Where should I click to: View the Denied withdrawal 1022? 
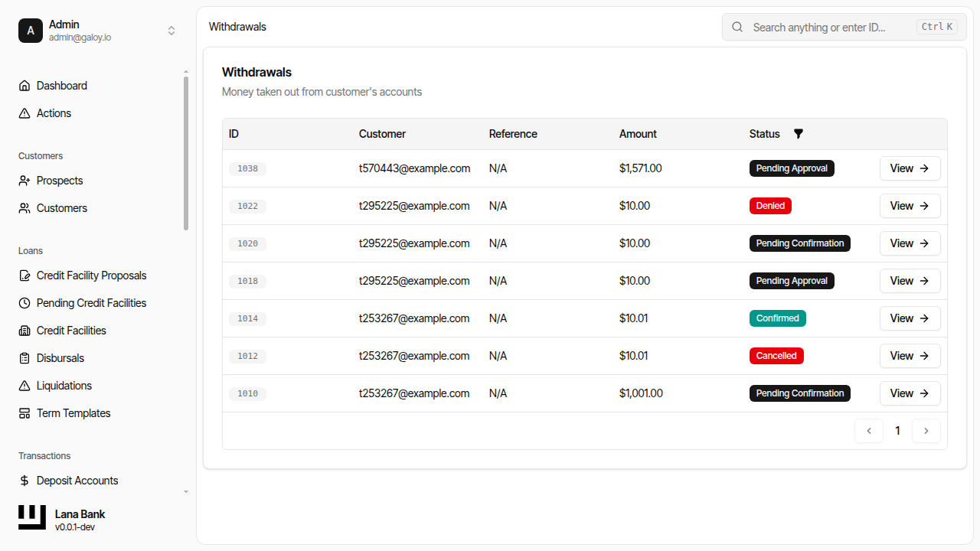click(x=910, y=206)
